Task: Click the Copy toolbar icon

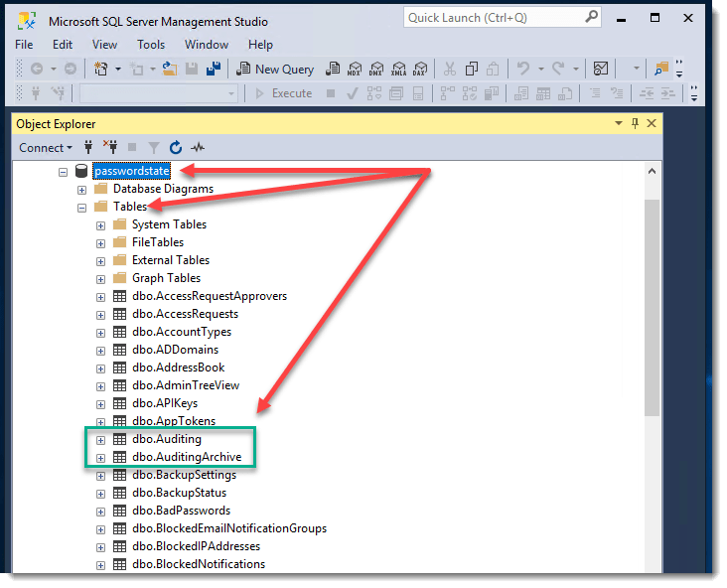Action: (x=472, y=70)
